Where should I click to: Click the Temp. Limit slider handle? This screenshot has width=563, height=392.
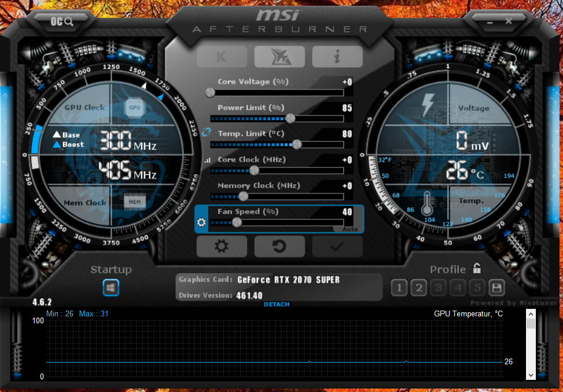point(297,144)
